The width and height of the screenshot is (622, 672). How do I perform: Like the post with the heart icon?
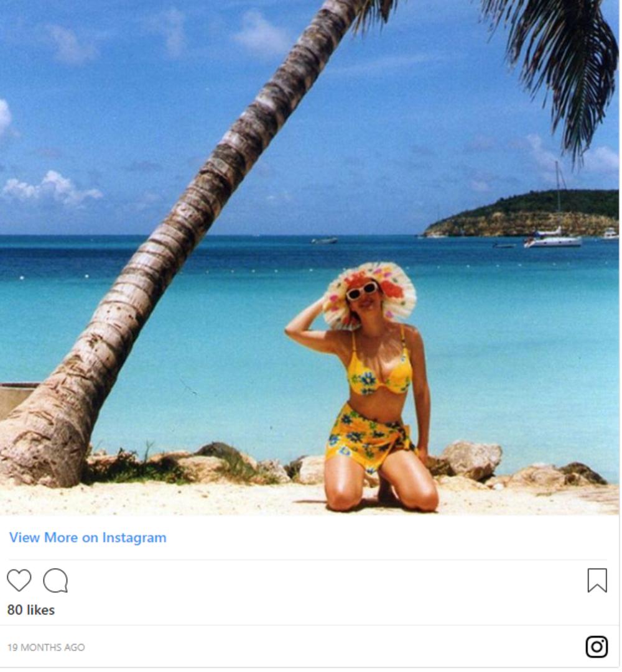coord(19,581)
